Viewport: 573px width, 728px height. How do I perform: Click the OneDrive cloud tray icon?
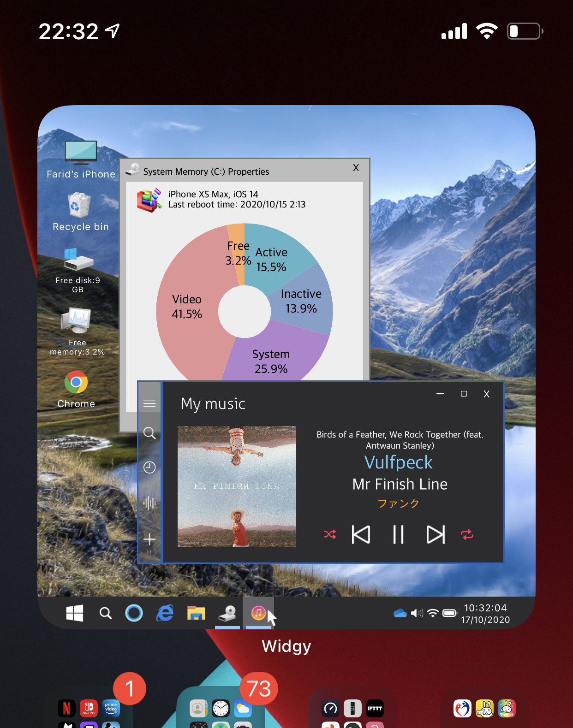[x=400, y=613]
